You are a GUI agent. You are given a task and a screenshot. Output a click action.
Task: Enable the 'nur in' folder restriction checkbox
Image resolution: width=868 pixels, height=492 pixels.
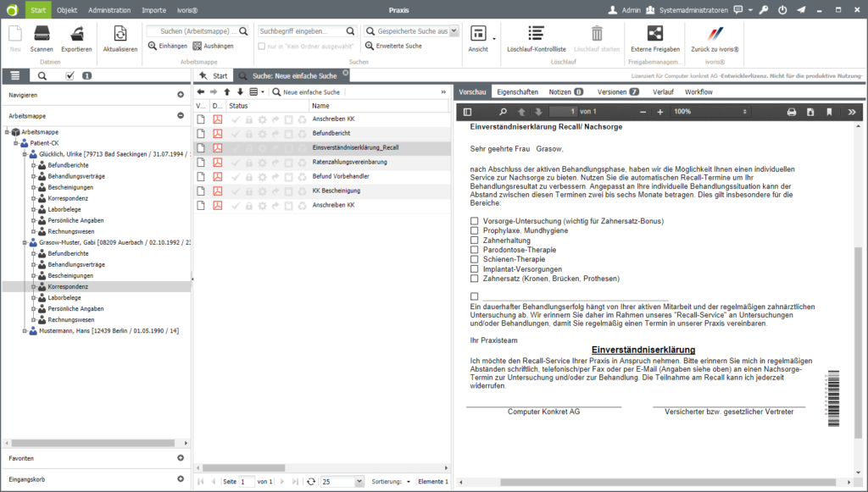(x=262, y=46)
